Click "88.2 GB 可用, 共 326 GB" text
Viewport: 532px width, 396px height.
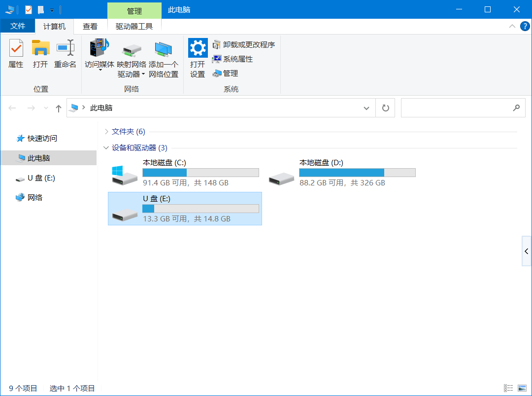[342, 183]
